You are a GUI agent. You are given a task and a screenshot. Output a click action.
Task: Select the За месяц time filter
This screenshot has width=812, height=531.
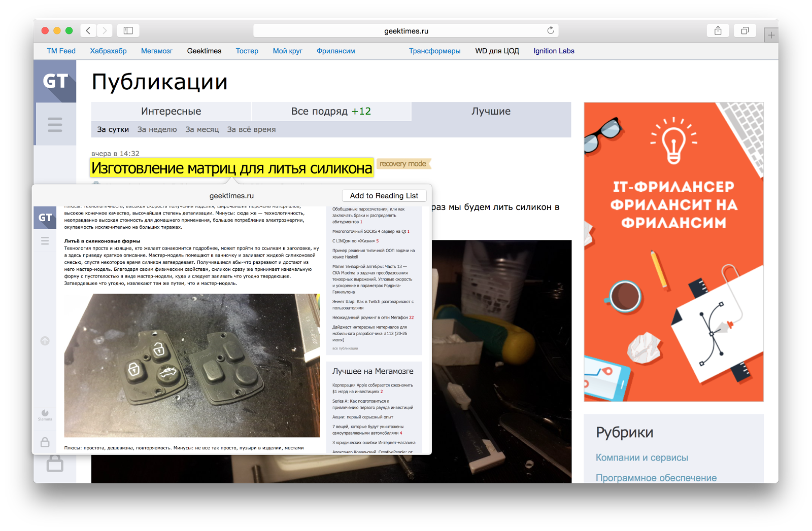[x=201, y=129]
